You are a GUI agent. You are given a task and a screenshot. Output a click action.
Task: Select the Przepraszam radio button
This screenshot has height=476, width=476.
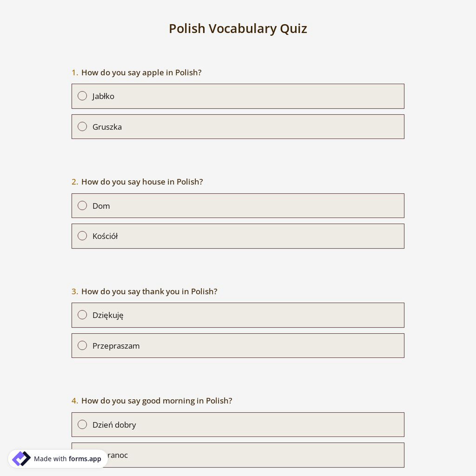coord(82,345)
